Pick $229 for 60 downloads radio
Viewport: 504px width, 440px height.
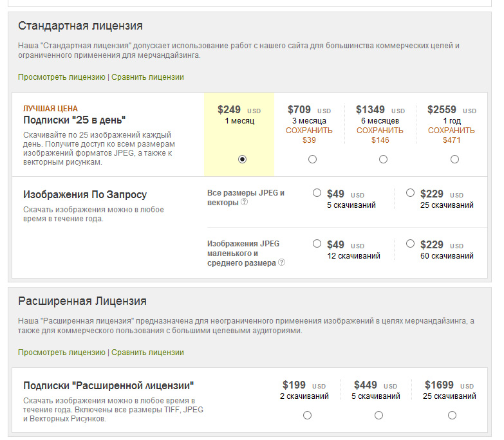tap(410, 244)
